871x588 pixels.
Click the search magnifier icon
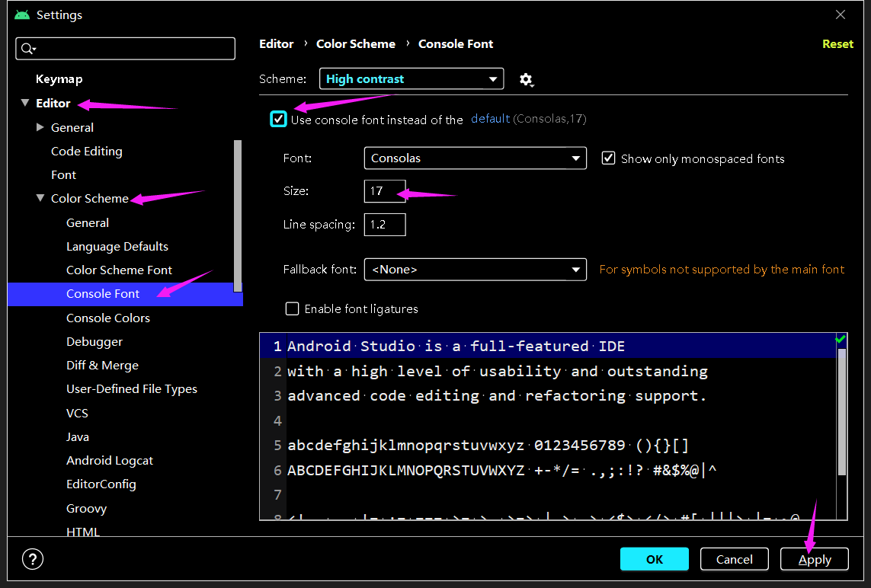coord(27,49)
